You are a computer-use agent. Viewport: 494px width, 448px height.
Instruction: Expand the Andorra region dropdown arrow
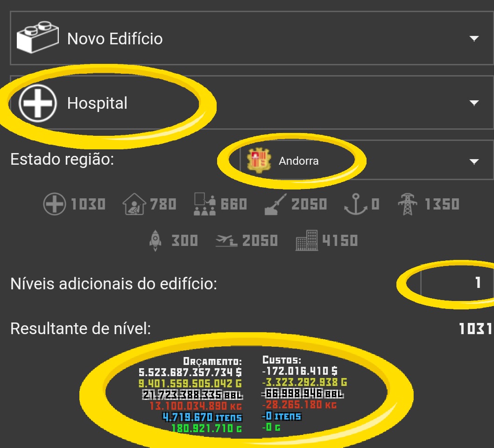474,161
